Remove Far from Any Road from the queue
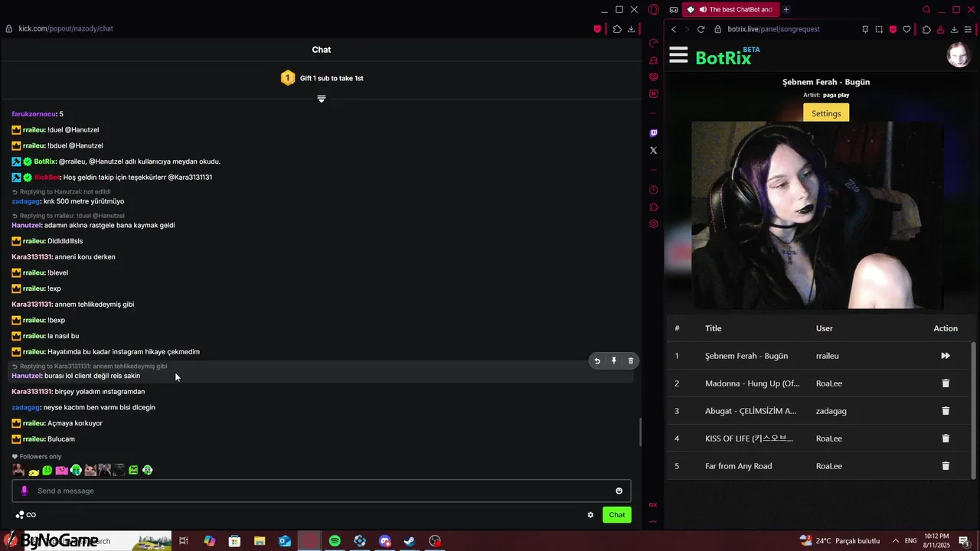The height and width of the screenshot is (551, 980). tap(946, 466)
